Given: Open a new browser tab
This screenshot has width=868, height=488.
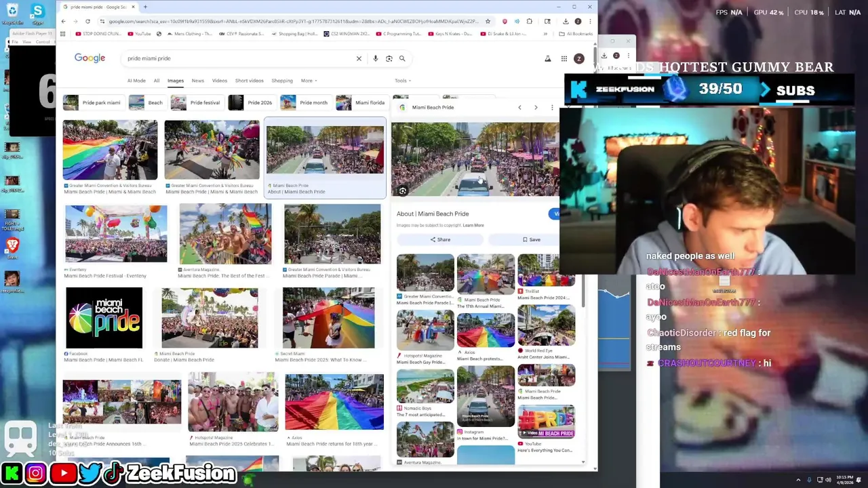Looking at the screenshot, I should 145,7.
